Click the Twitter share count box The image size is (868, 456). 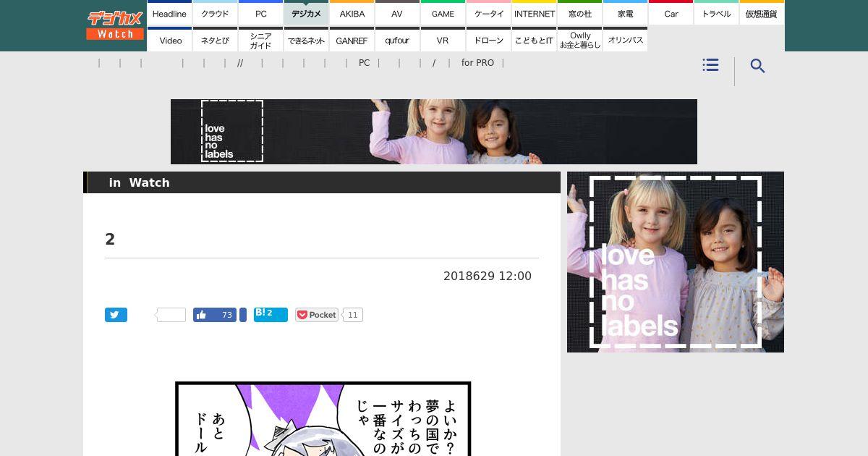click(171, 315)
